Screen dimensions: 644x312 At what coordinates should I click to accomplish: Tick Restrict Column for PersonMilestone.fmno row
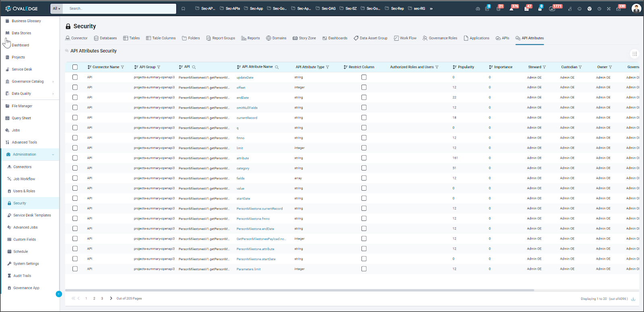click(364, 218)
